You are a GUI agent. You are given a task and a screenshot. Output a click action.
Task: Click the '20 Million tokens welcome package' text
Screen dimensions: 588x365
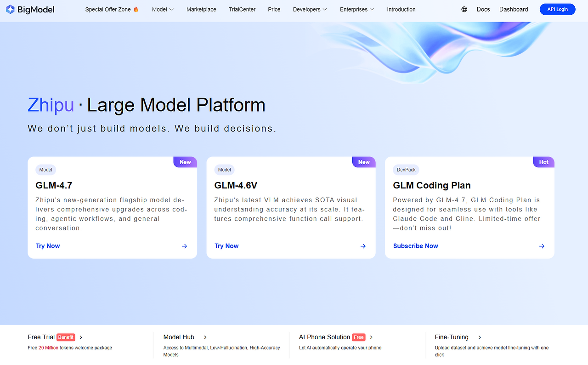coord(75,348)
